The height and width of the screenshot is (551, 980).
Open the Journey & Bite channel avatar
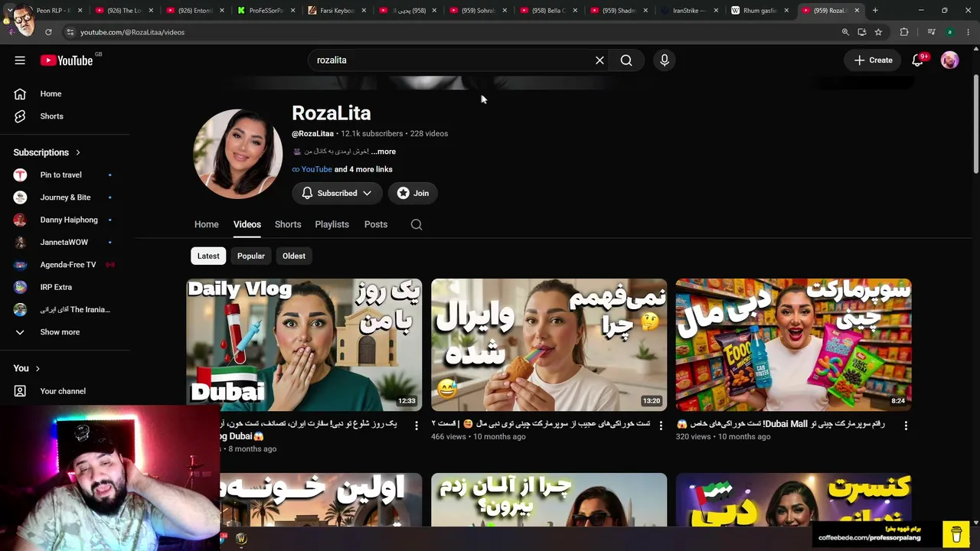pyautogui.click(x=21, y=197)
